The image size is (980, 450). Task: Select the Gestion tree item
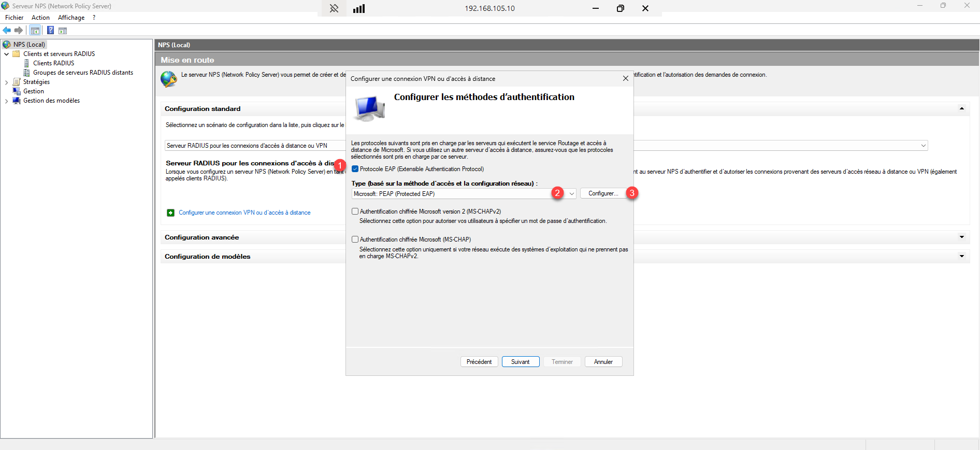point(33,91)
